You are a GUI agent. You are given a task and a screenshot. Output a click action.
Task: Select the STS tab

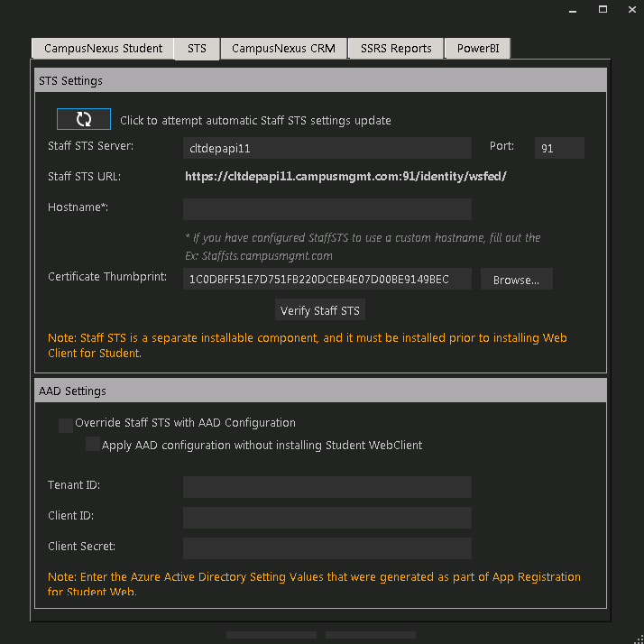[197, 49]
